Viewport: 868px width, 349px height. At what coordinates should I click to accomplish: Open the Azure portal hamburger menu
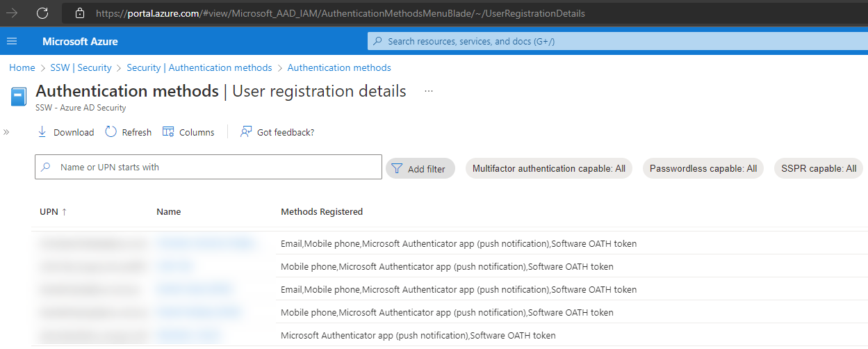click(x=12, y=42)
